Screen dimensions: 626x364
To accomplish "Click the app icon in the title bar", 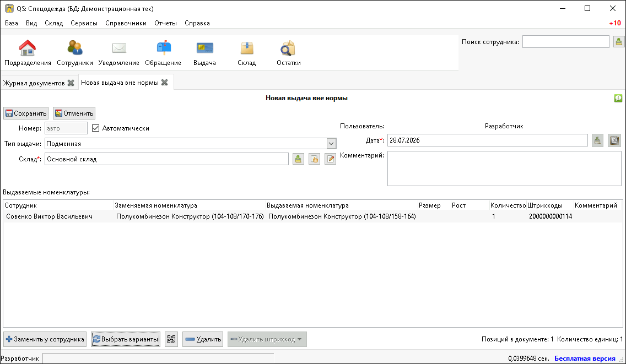I will click(9, 8).
